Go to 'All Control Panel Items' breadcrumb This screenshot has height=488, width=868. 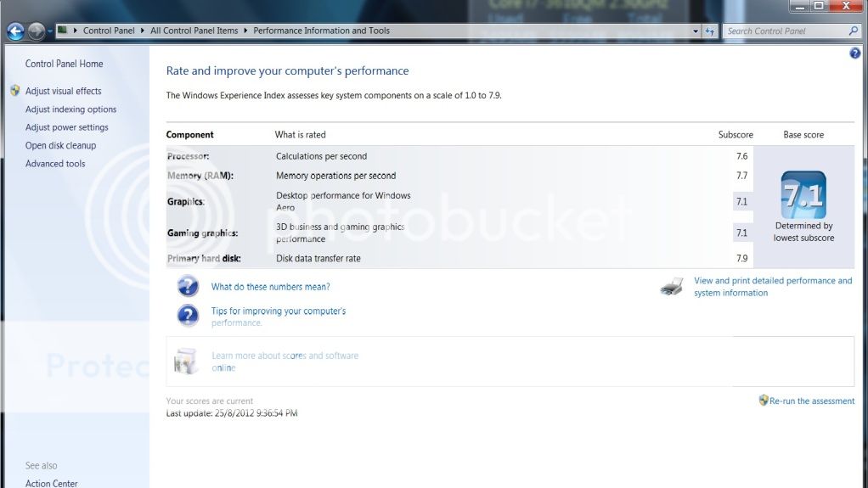[x=194, y=31]
